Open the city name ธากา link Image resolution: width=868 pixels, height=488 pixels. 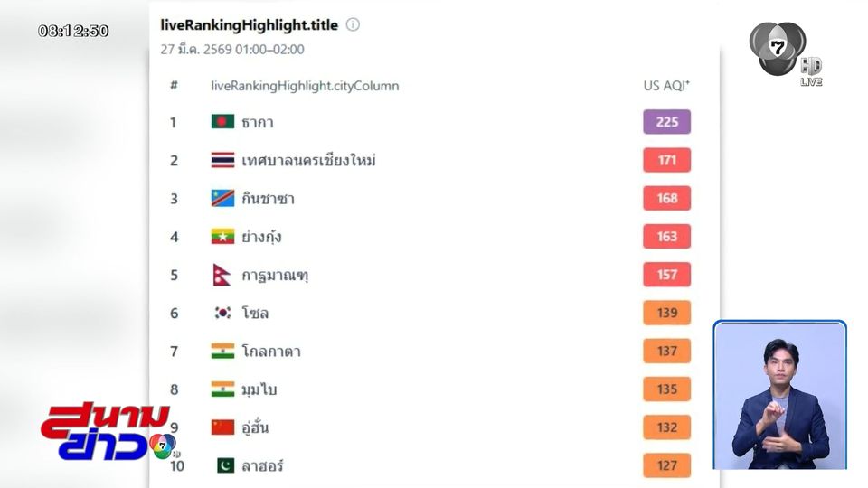coord(258,122)
